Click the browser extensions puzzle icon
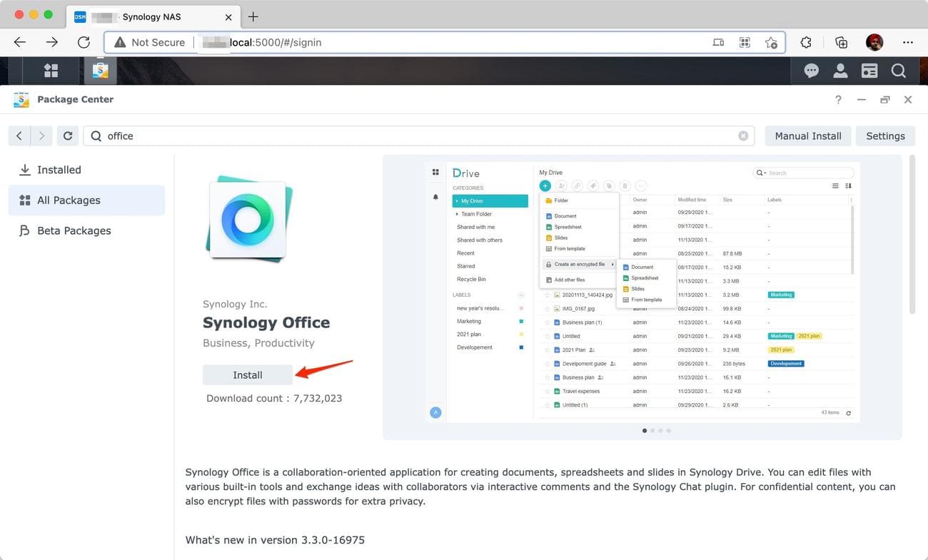This screenshot has height=560, width=928. point(806,42)
